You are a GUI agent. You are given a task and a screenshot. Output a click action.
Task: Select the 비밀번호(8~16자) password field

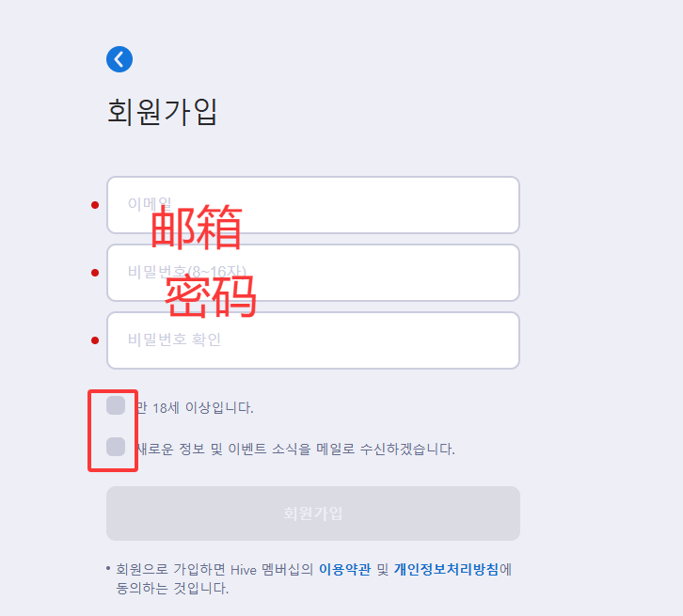pyautogui.click(x=313, y=273)
